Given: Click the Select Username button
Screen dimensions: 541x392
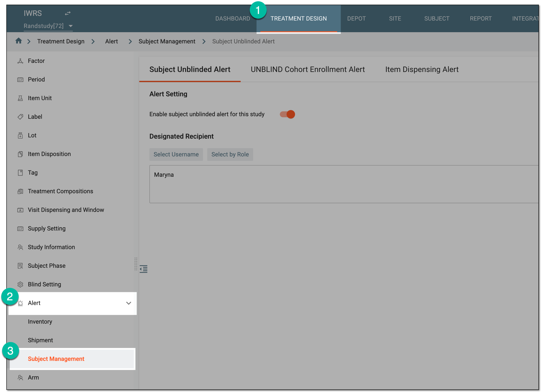Looking at the screenshot, I should (176, 154).
